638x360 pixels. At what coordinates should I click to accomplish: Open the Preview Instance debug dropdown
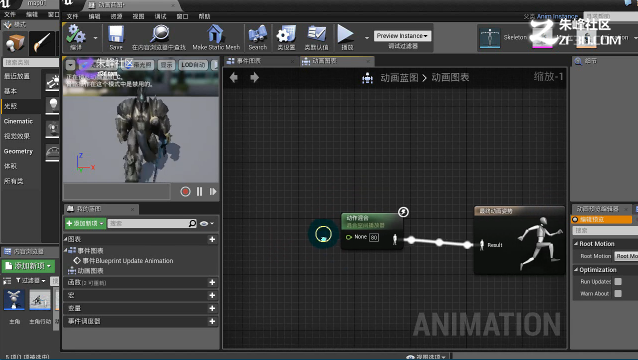tap(402, 36)
